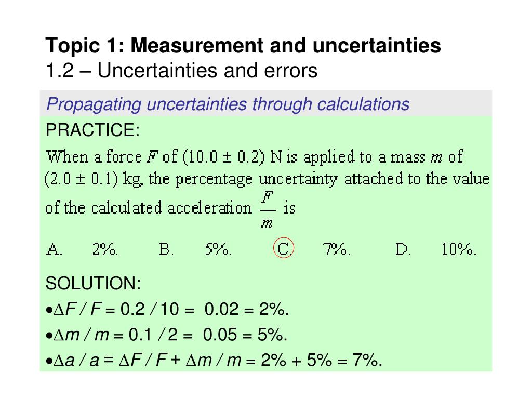
Task: Click the mass value (2.0 ± 0.1) kg
Action: [x=93, y=179]
